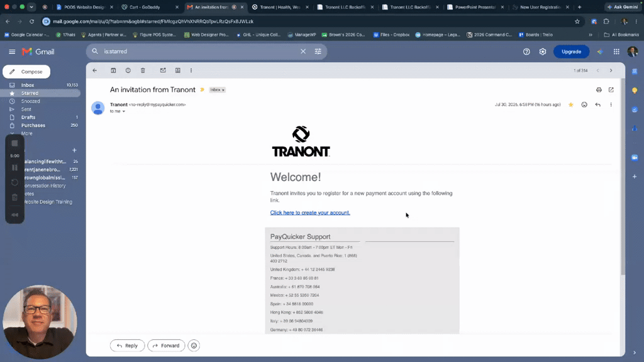Open the tab search dropdown arrow

click(x=31, y=7)
